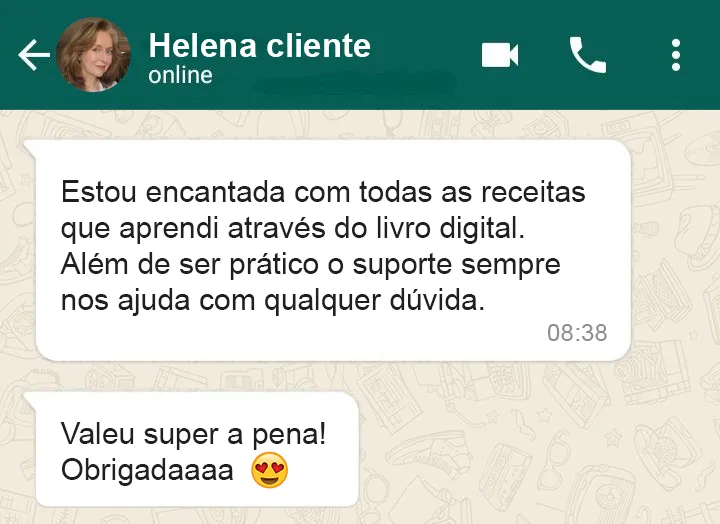Open Helena's profile picture

[93, 55]
